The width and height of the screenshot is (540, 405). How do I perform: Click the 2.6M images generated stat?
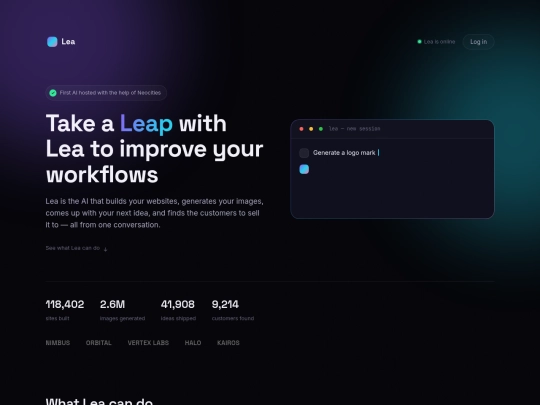click(122, 310)
